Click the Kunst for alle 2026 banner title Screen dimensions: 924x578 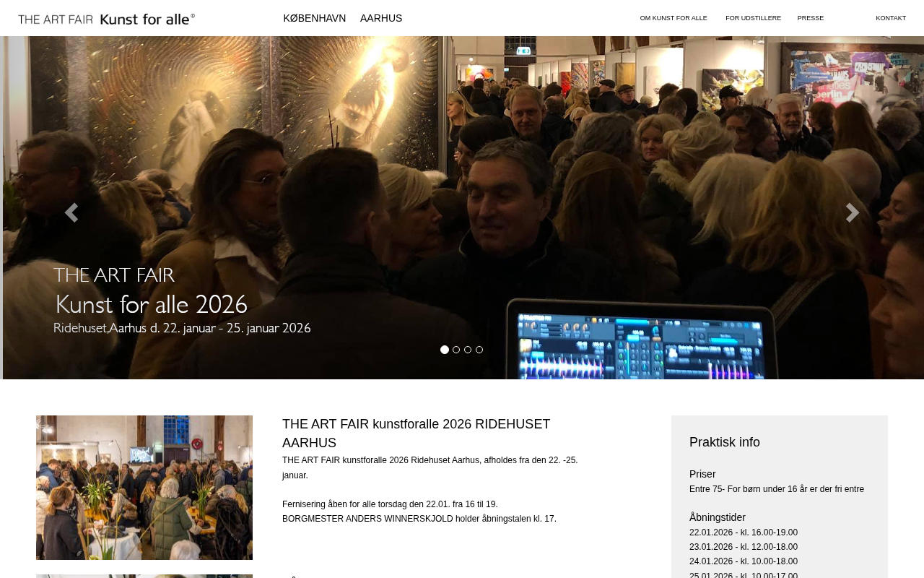pos(152,304)
